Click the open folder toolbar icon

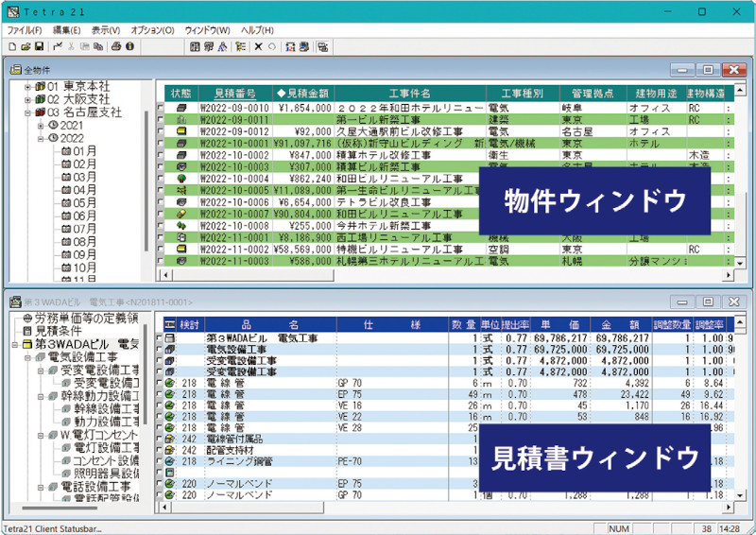[26, 47]
